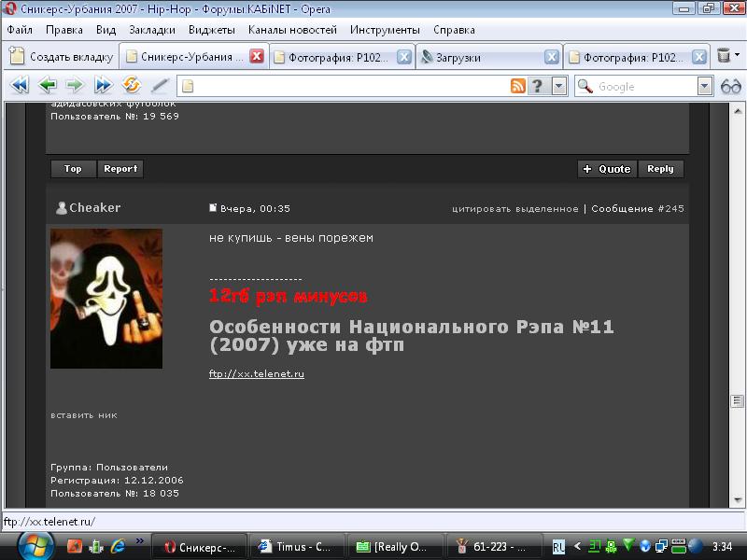
Task: Click the Fast Forward navigation icon
Action: pyautogui.click(x=103, y=86)
